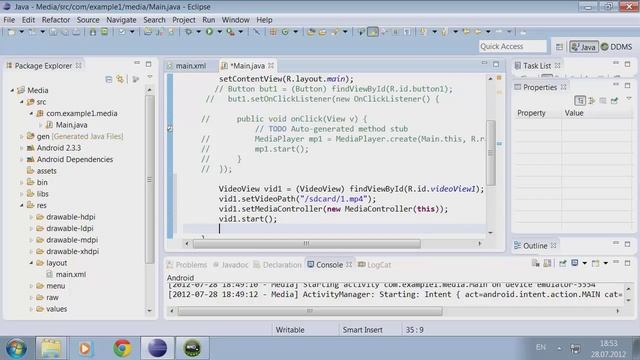Open the Project menu
This screenshot has height=360, width=640.
[x=183, y=20]
